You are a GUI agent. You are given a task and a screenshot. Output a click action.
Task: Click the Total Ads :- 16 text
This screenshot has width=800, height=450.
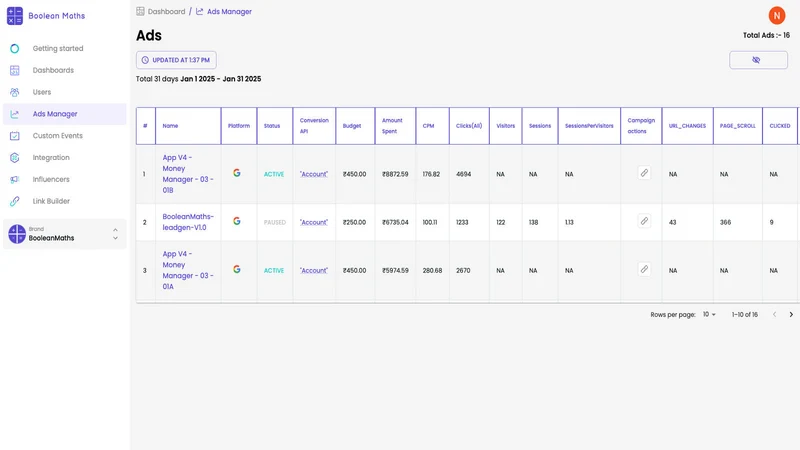point(766,35)
